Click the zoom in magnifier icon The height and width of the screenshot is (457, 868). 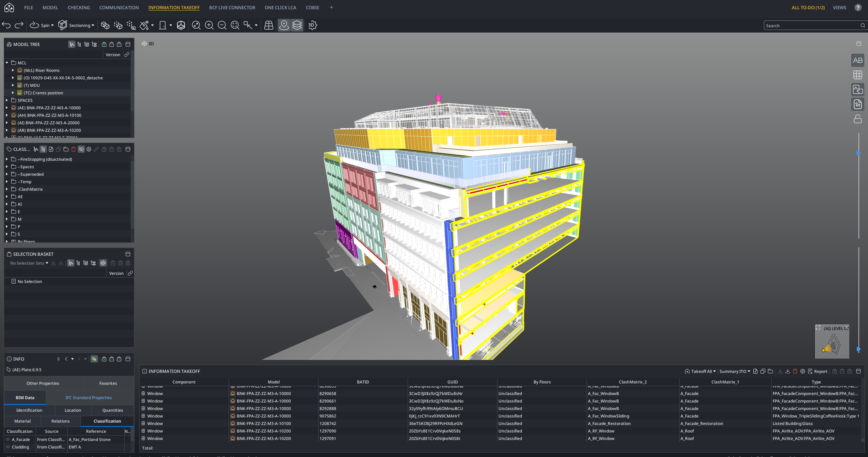[x=209, y=25]
